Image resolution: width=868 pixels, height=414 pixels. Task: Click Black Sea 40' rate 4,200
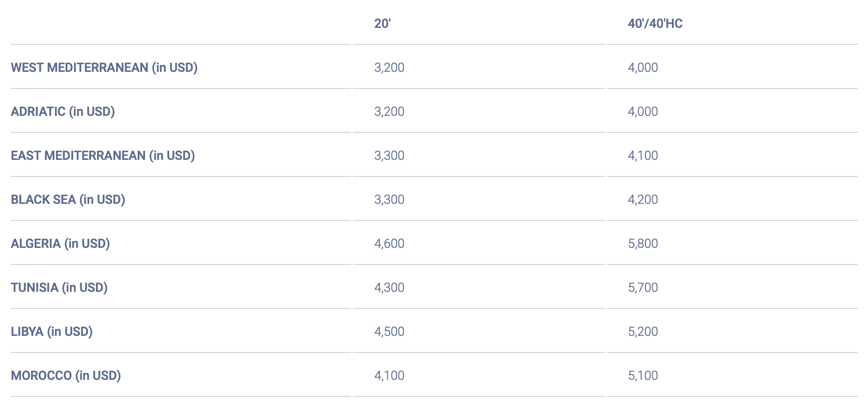[x=643, y=199]
